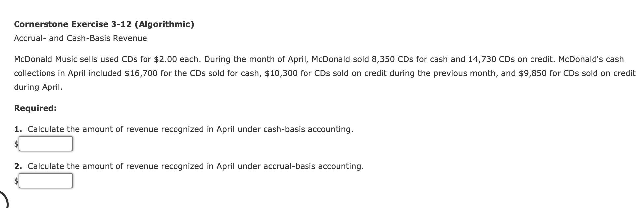This screenshot has width=644, height=208.
Task: Click requirement 1 text
Action: [191, 129]
